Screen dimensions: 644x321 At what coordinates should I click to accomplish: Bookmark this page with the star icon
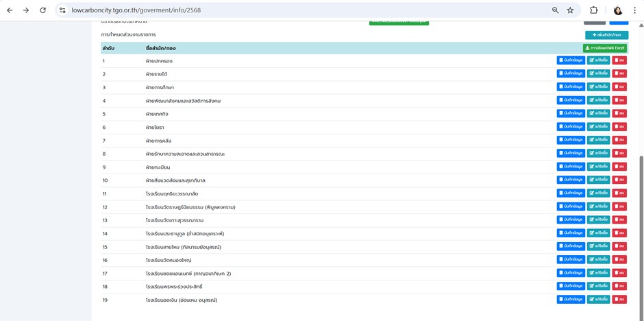point(570,10)
